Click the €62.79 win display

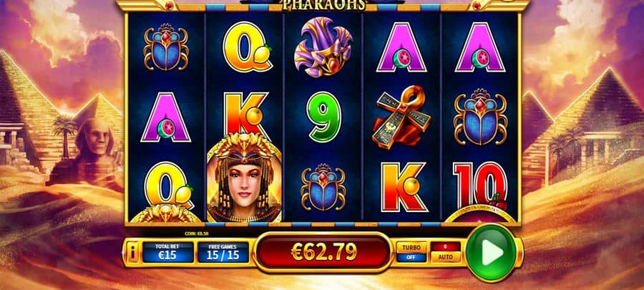click(x=323, y=252)
